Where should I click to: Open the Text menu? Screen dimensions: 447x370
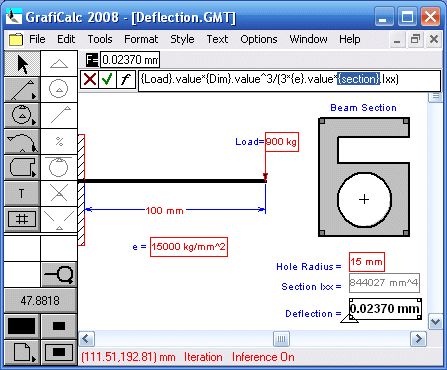click(217, 39)
